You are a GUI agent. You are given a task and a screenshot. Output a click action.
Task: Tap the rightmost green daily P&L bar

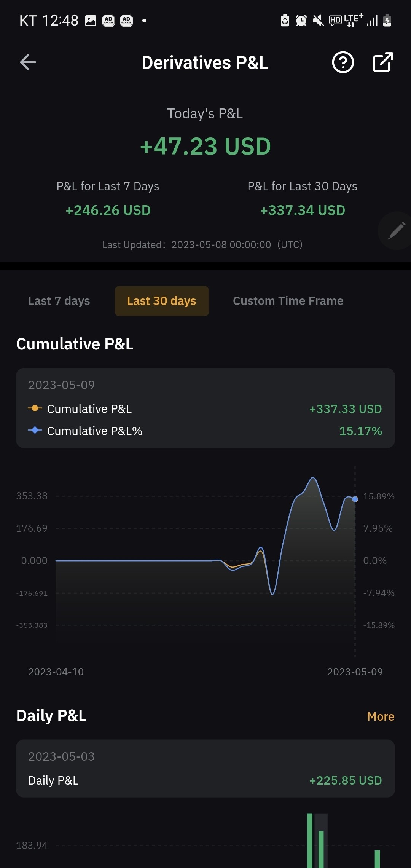pyautogui.click(x=377, y=859)
